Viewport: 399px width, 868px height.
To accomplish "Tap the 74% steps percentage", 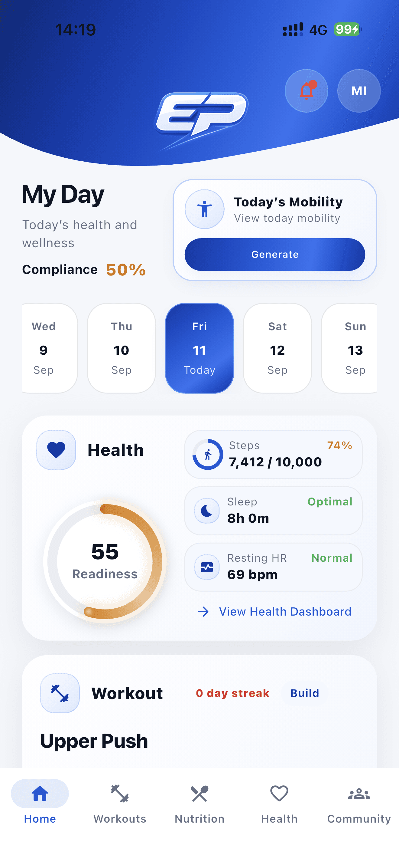I will (x=339, y=445).
